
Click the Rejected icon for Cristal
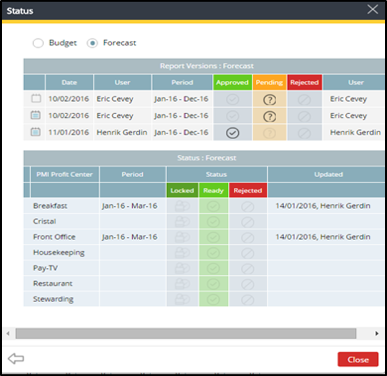tap(248, 222)
